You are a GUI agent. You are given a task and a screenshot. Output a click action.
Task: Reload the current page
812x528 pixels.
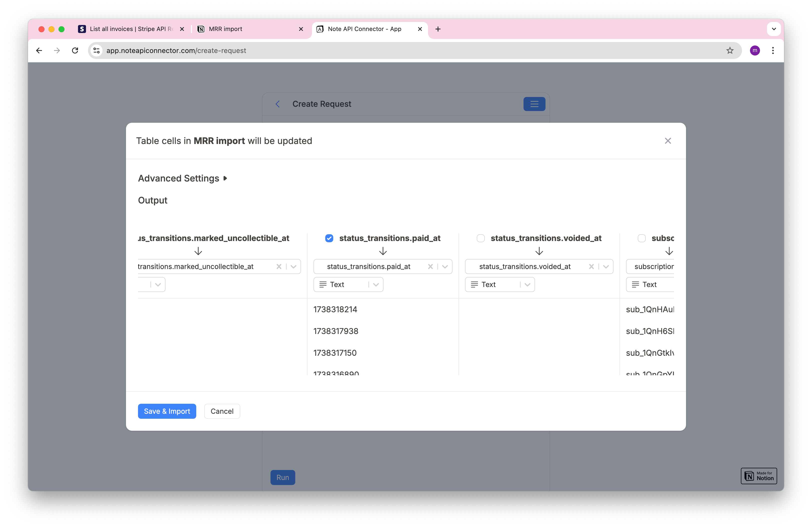75,50
